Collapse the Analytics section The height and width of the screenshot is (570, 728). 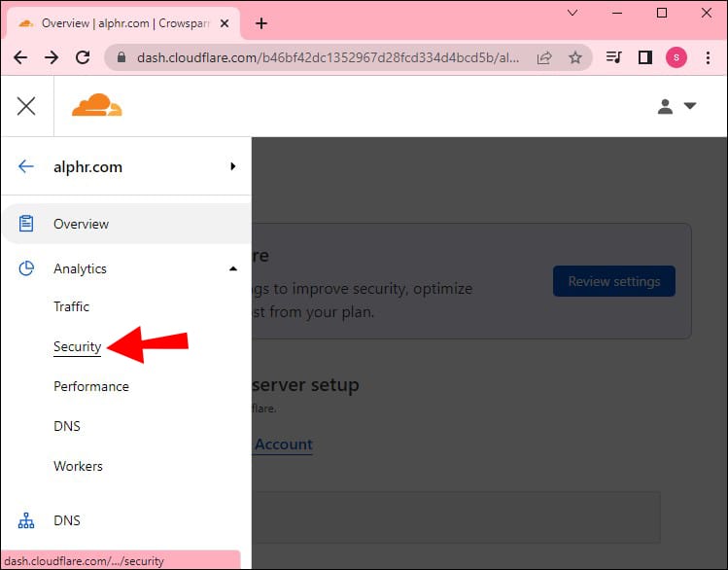tap(233, 268)
